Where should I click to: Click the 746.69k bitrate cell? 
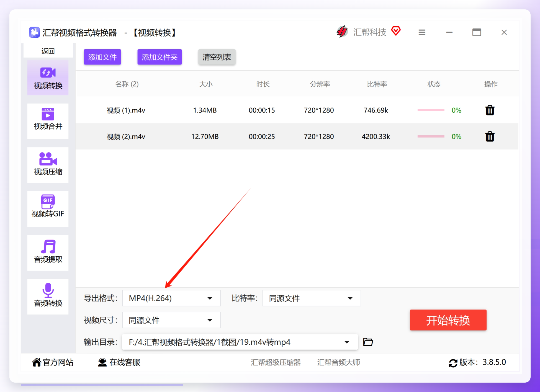click(x=376, y=110)
